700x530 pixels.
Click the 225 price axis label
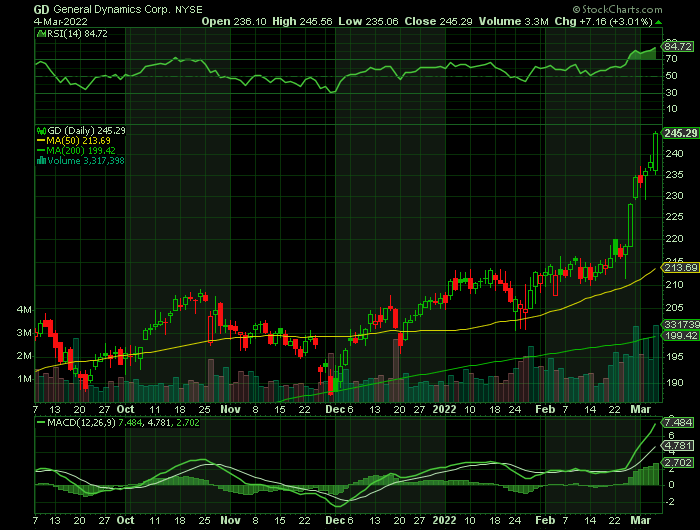coord(674,217)
